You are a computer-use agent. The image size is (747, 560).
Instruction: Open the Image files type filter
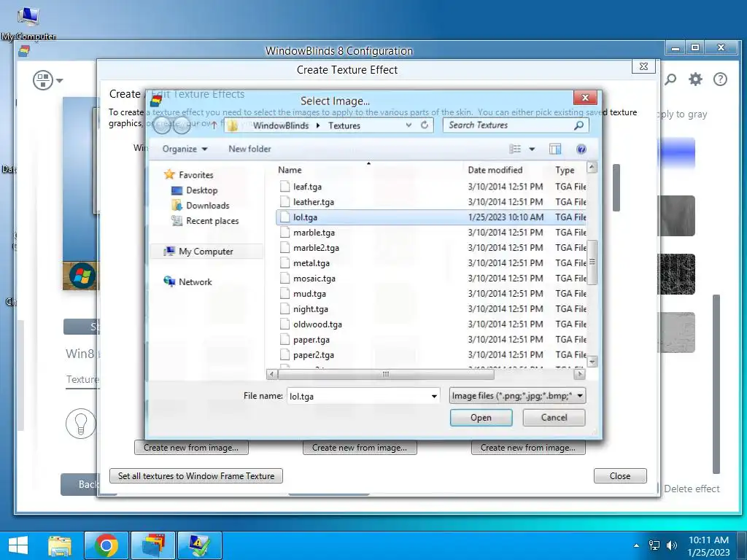point(517,396)
